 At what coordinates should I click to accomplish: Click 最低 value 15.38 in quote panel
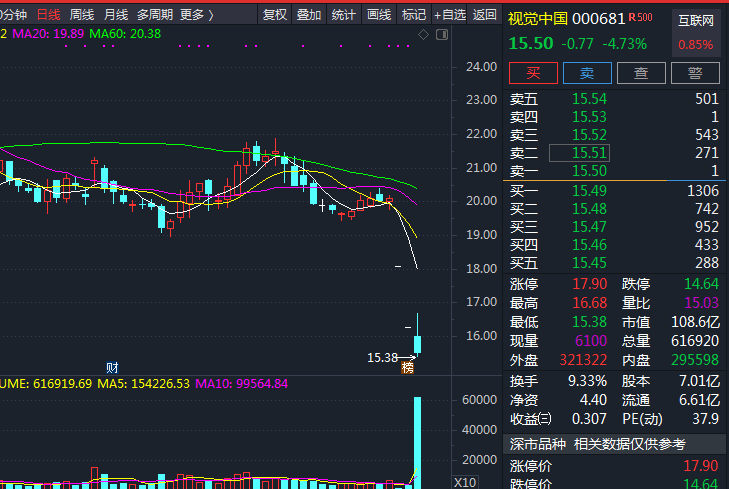590,322
